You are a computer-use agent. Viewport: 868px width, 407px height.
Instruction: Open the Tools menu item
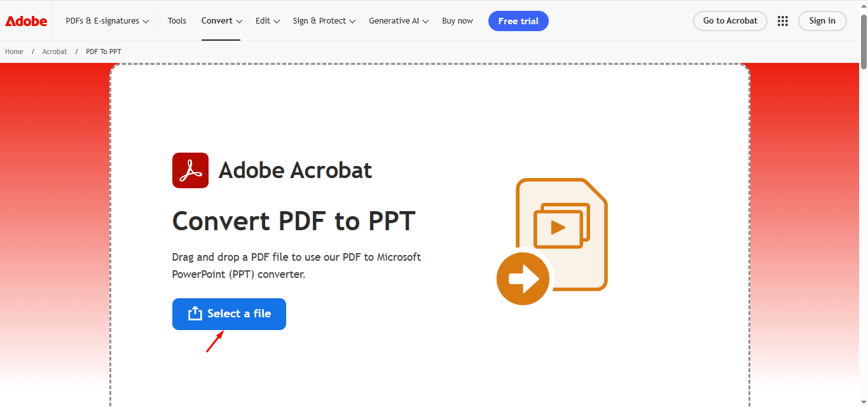click(177, 21)
